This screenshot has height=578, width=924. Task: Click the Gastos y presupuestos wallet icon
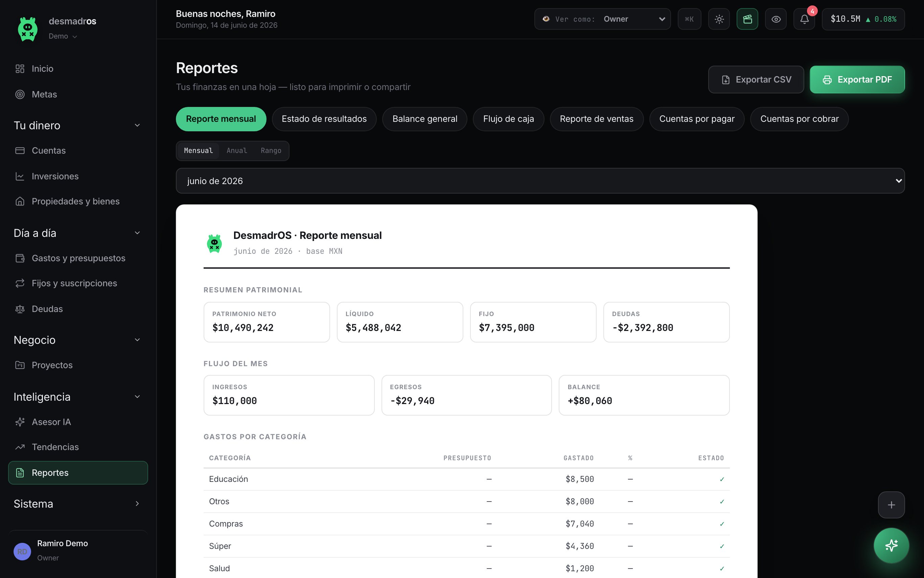[x=20, y=259]
